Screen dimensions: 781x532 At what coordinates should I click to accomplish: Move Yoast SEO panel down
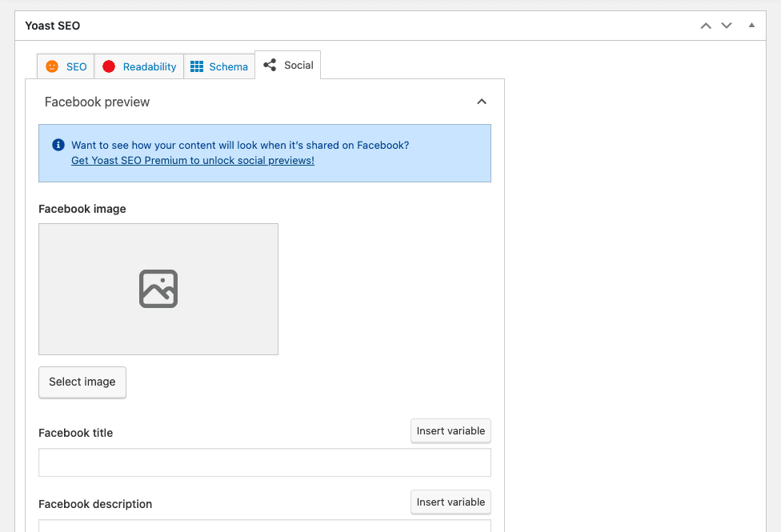[x=727, y=26]
